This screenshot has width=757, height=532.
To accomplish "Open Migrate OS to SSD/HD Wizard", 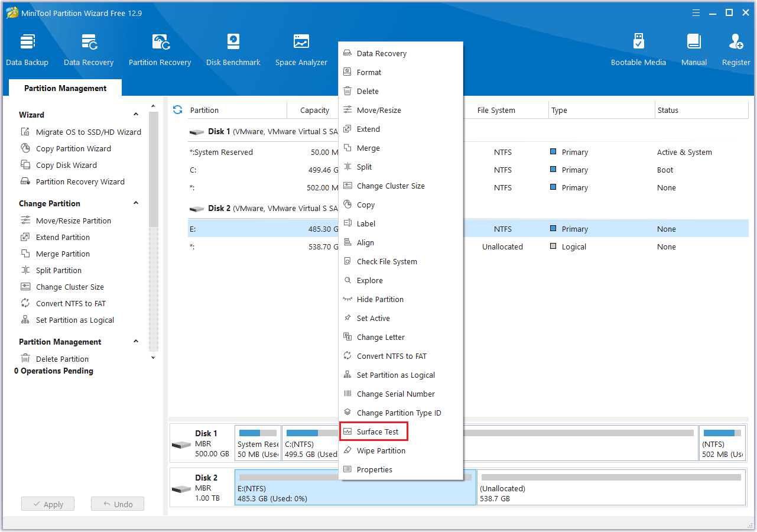I will click(88, 132).
